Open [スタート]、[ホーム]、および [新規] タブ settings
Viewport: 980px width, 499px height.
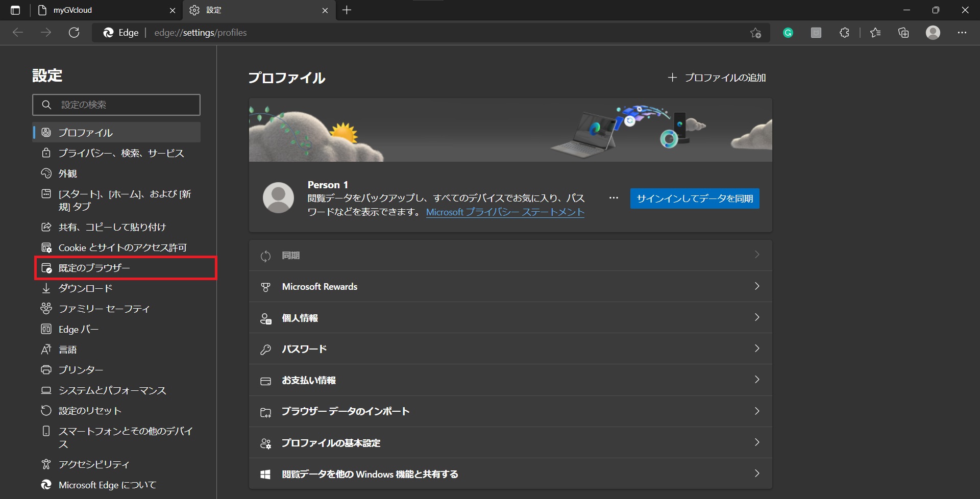coord(117,200)
